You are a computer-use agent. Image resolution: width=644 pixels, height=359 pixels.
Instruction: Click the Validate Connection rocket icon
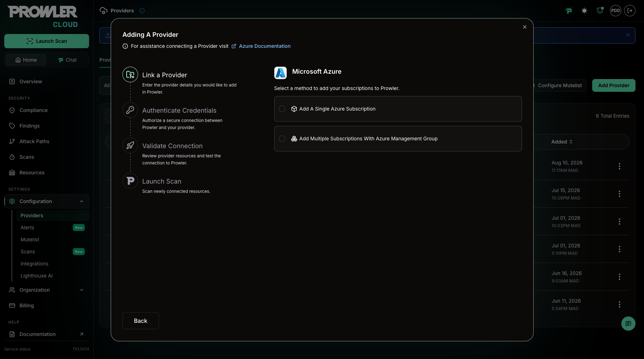tap(130, 145)
